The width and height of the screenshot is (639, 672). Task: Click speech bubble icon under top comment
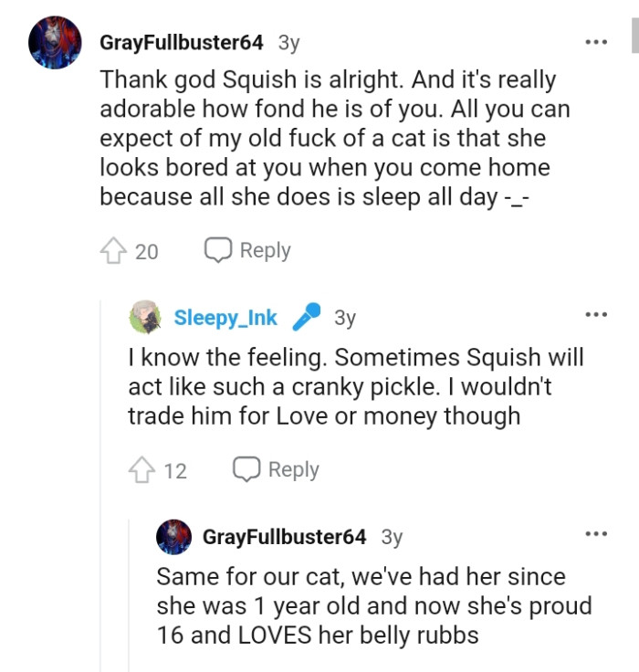click(x=217, y=250)
